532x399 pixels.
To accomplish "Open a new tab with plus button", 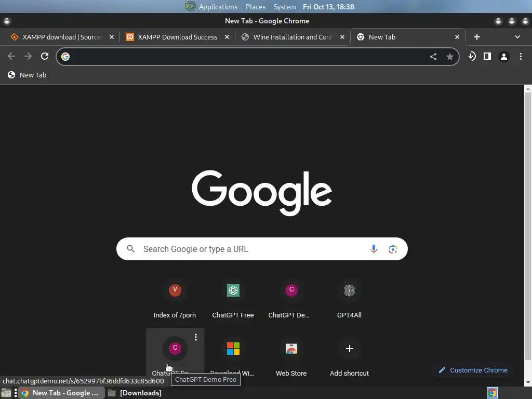I will 477,37.
